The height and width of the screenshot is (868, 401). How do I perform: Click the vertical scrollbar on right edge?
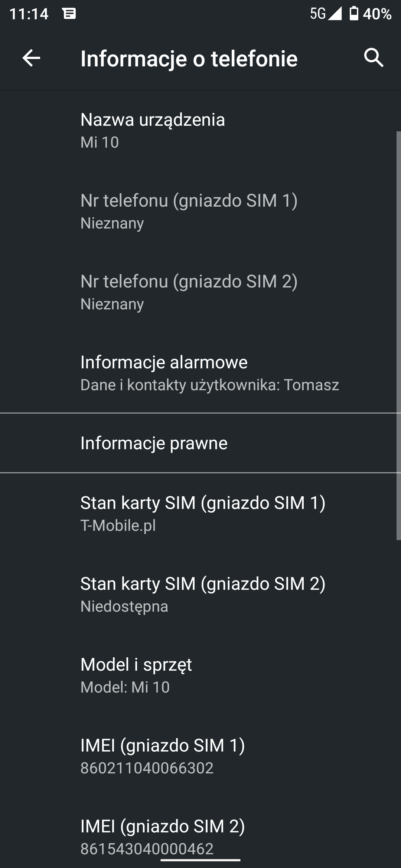399,335
